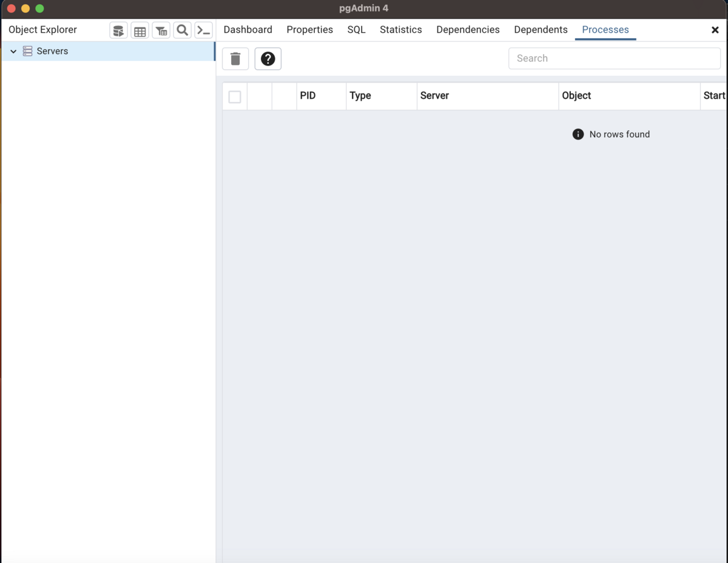This screenshot has width=728, height=563.
Task: Go to the Dependencies tab
Action: pyautogui.click(x=468, y=30)
